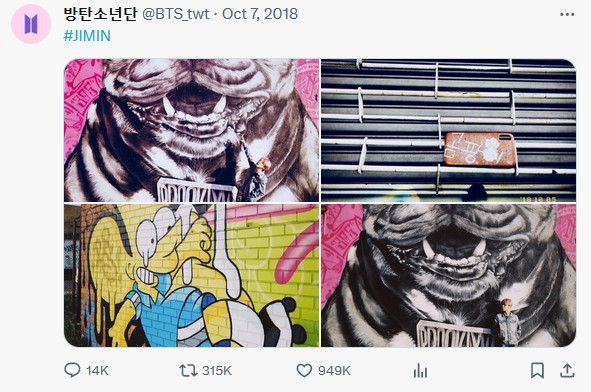View the 315K retweets count

(217, 371)
